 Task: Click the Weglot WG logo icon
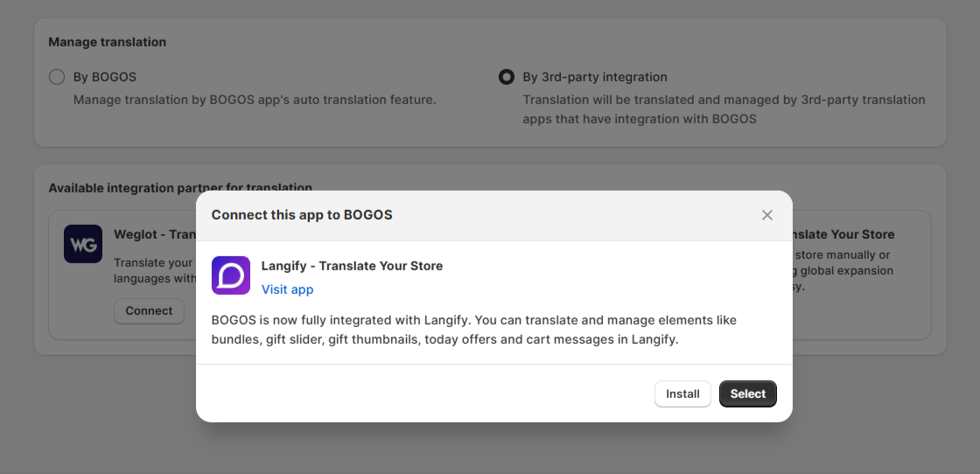pos(83,244)
